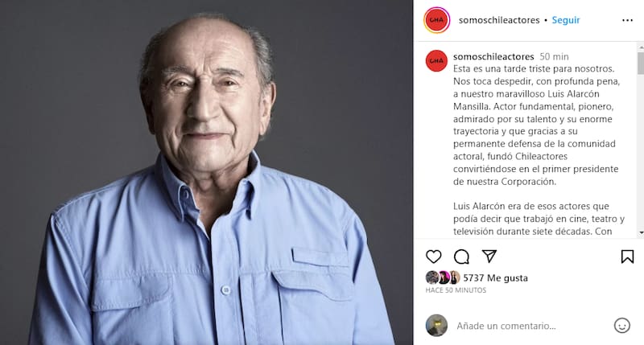Screen dimensions: 644x345
Task: View who liked via 5737 Me gusta
Action: click(495, 277)
